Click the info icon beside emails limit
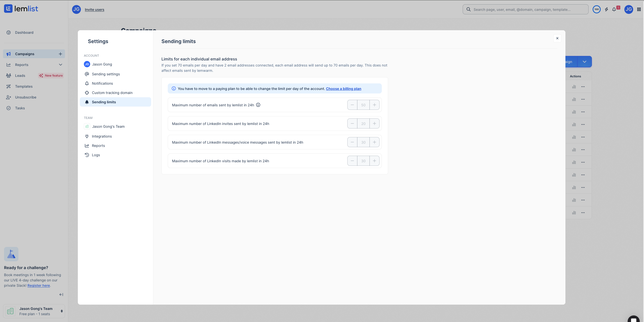The width and height of the screenshot is (644, 322). pos(258,105)
